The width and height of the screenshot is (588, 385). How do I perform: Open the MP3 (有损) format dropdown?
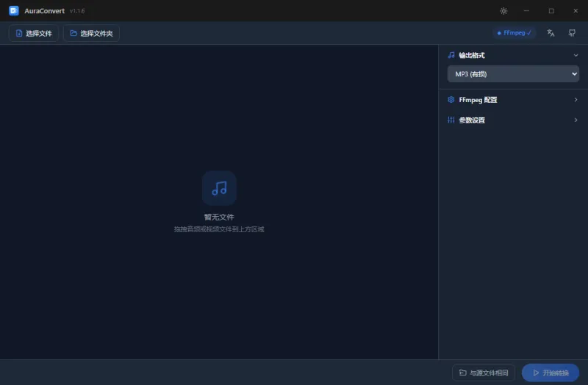(x=513, y=74)
